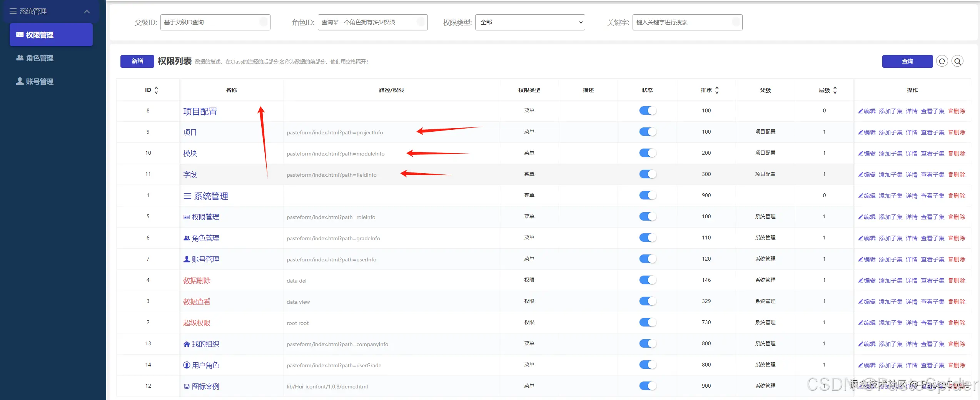Click the trash delete icon in the row with ID 7
The width and height of the screenshot is (980, 400).
tap(950, 259)
